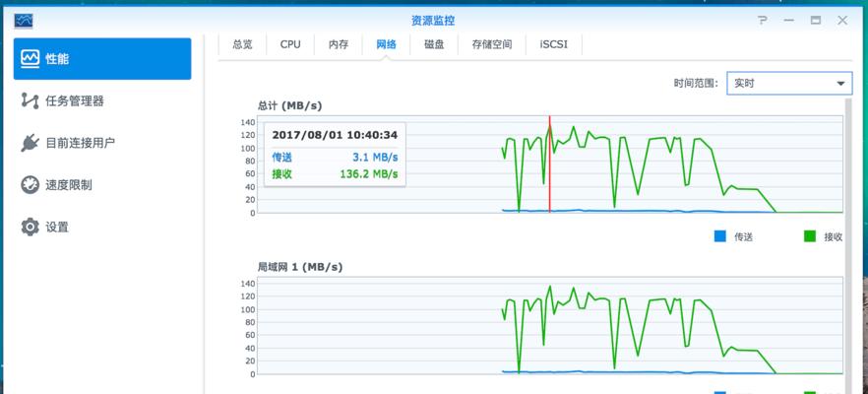
Task: Select the 网络 tab
Action: tap(387, 44)
